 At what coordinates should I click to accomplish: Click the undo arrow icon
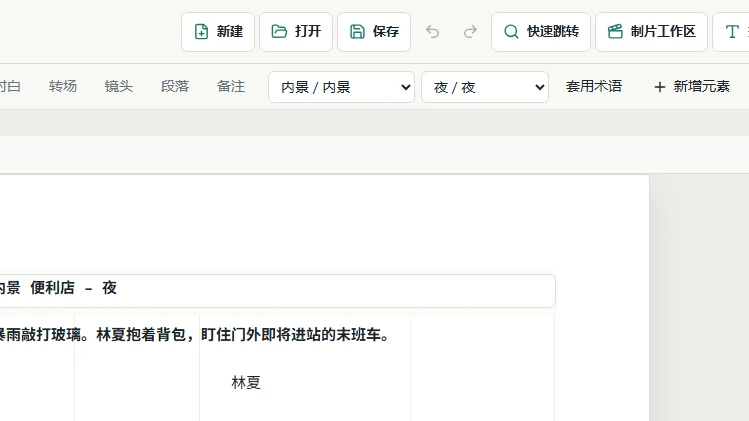(x=433, y=32)
